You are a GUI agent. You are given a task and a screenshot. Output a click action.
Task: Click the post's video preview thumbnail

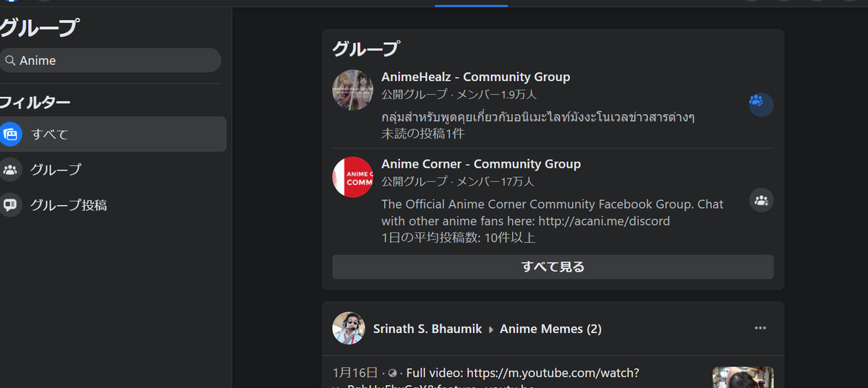coord(743,377)
